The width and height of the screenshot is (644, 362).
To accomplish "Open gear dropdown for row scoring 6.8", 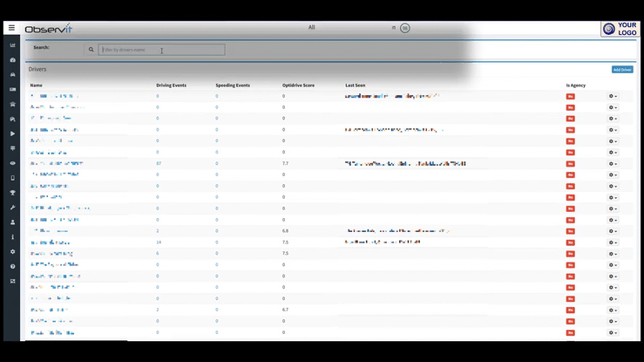I will click(613, 231).
